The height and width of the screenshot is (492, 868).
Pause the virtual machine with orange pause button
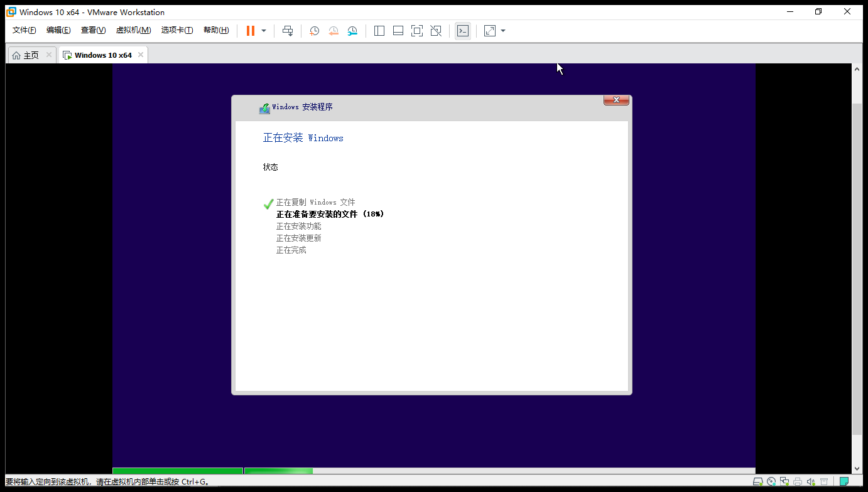coord(250,31)
